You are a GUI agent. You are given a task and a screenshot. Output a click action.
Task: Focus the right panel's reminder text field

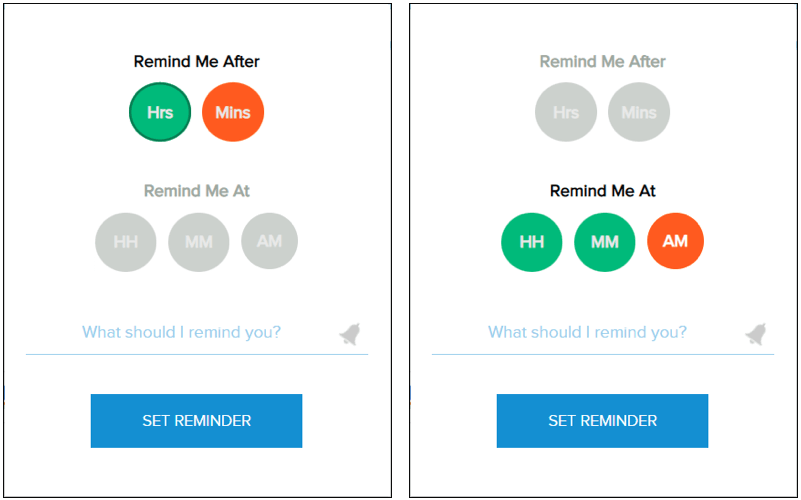[x=587, y=332]
